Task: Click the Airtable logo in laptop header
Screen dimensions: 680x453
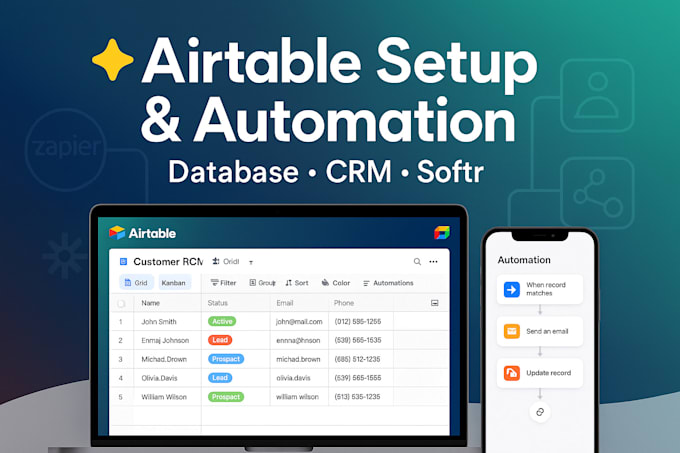Action: click(143, 233)
